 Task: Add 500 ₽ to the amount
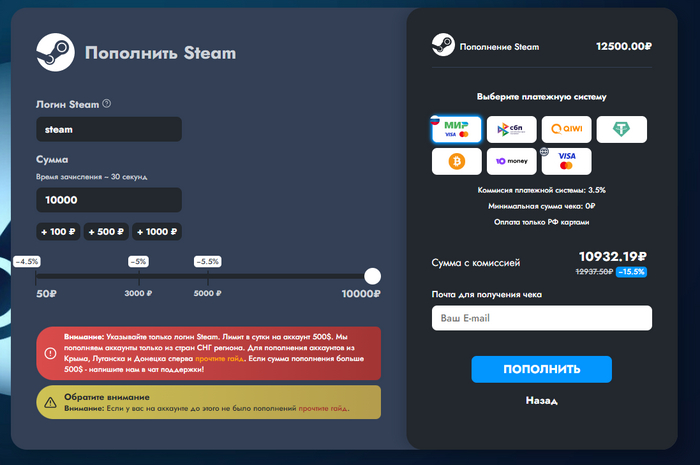point(106,232)
